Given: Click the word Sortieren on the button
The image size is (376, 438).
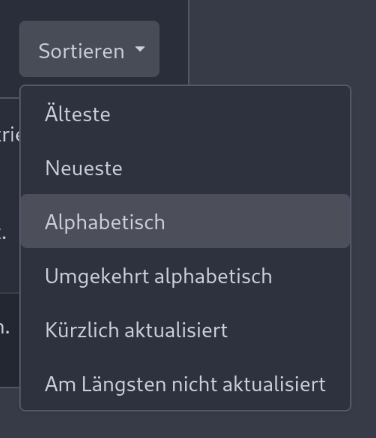Looking at the screenshot, I should pyautogui.click(x=81, y=51).
